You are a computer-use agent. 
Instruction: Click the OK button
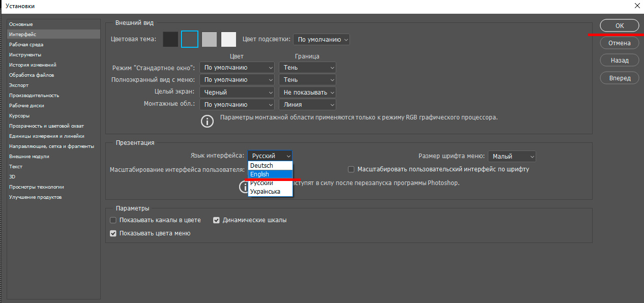(619, 25)
